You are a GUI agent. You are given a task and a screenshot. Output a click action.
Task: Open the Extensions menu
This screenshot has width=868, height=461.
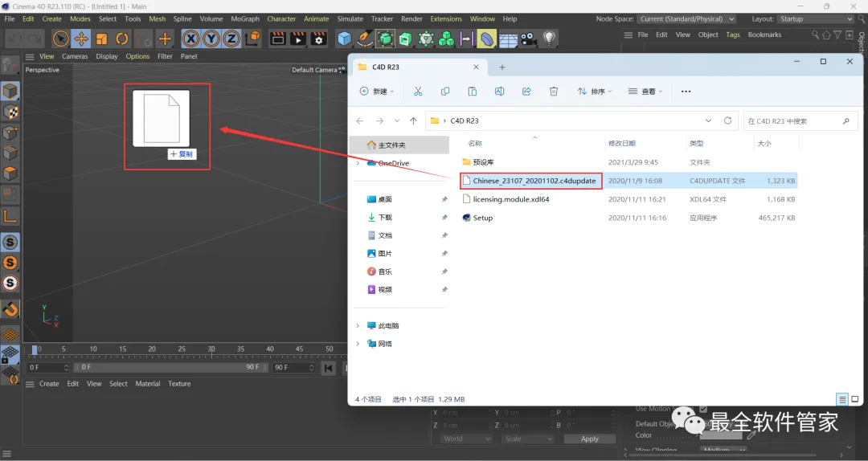[446, 18]
